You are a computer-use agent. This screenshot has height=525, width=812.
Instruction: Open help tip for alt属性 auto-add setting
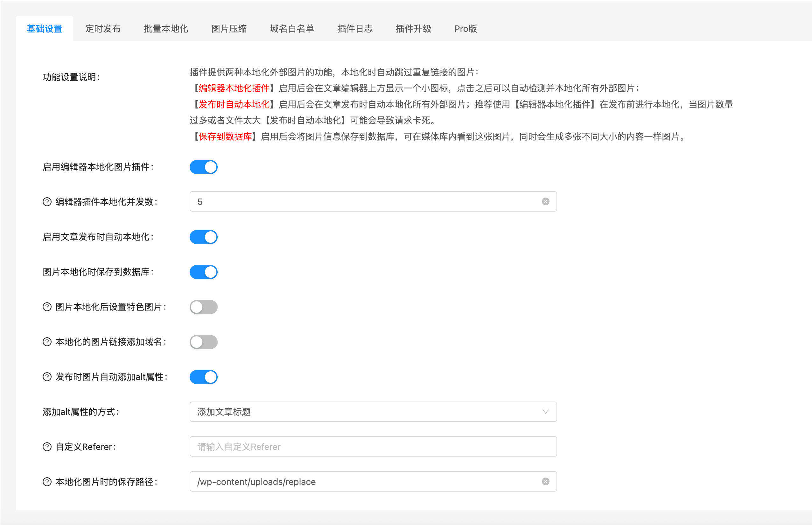(x=47, y=377)
